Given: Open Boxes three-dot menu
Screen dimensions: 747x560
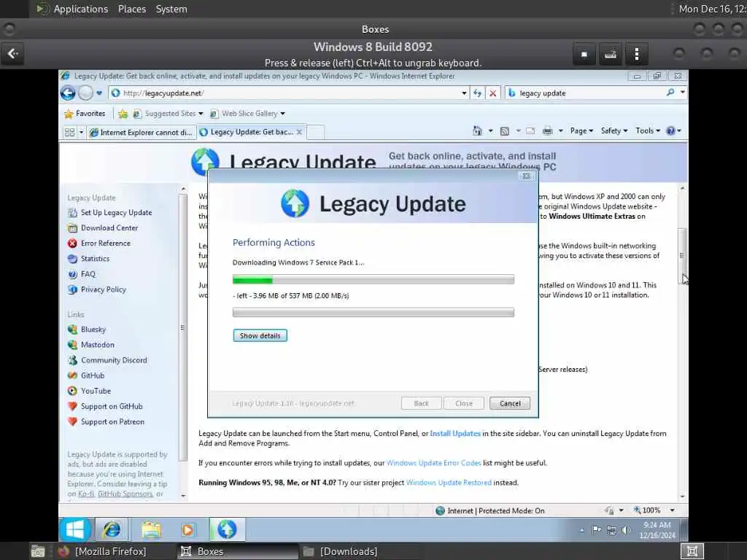Looking at the screenshot, I should coord(636,54).
